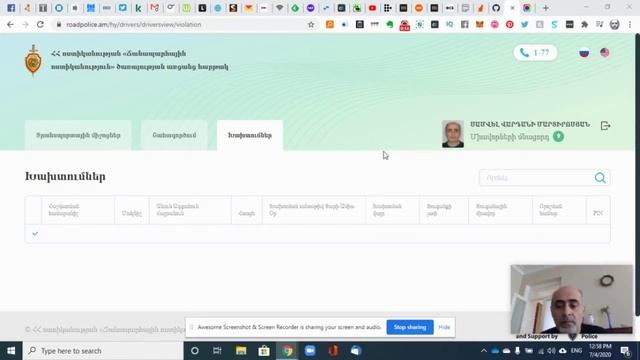The height and width of the screenshot is (360, 640).
Task: Hide the screen sharing notification bar
Action: [444, 327]
